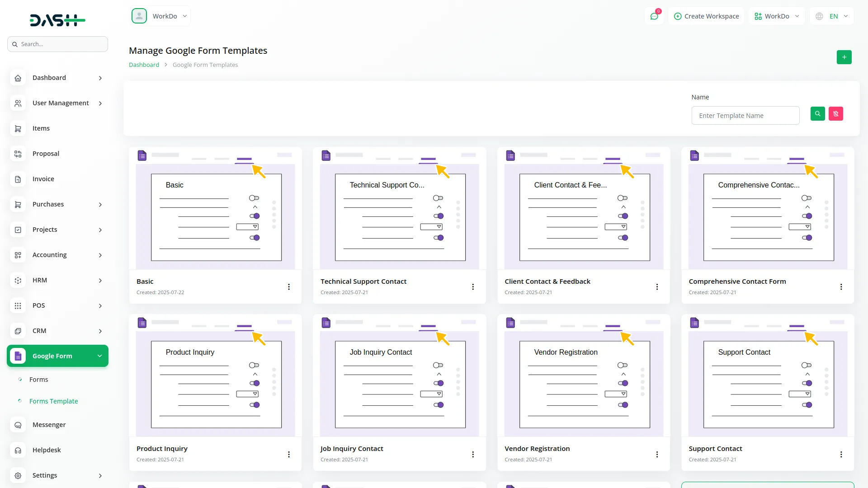868x488 pixels.
Task: Select the green template search icon
Action: (817, 113)
